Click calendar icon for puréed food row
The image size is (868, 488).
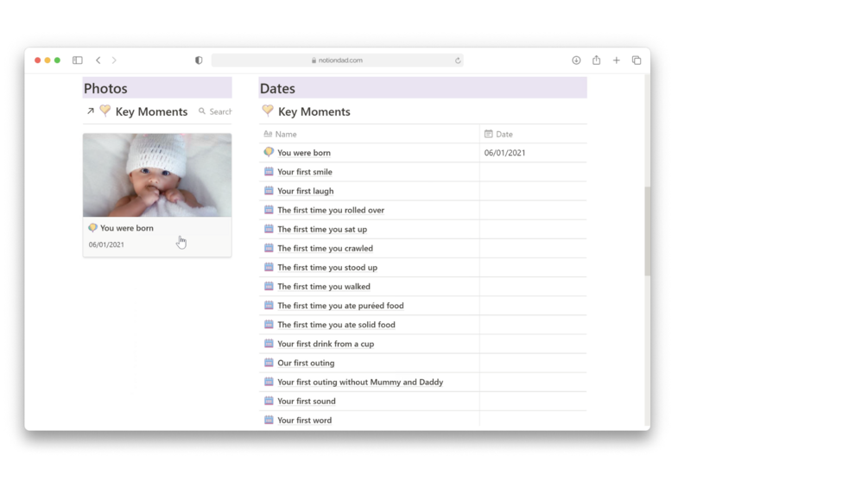269,305
